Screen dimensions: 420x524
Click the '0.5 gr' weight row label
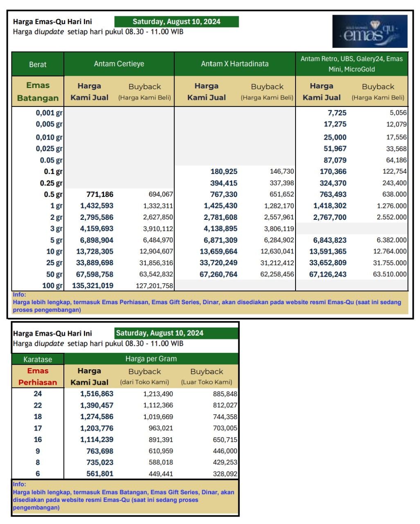tap(53, 194)
